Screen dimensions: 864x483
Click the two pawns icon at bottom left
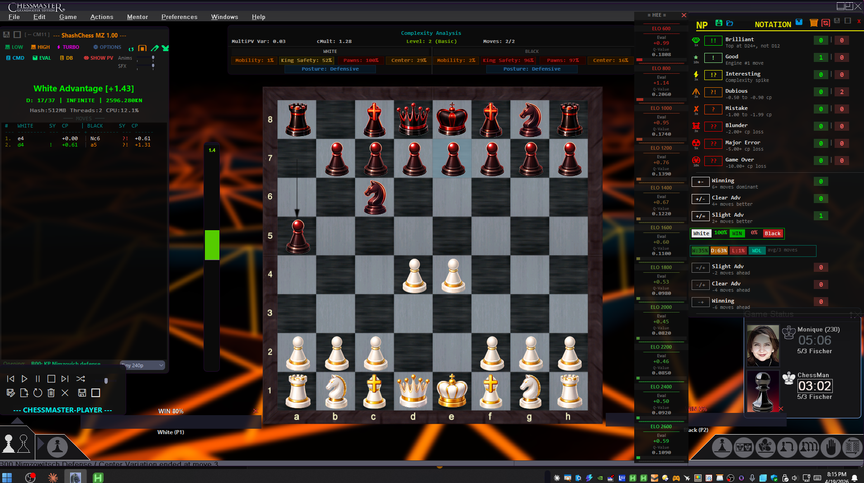pyautogui.click(x=16, y=443)
